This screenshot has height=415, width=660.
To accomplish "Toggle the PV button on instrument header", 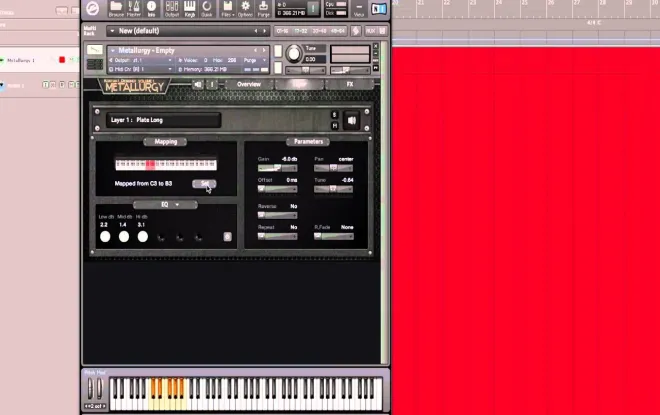I will [x=375, y=68].
